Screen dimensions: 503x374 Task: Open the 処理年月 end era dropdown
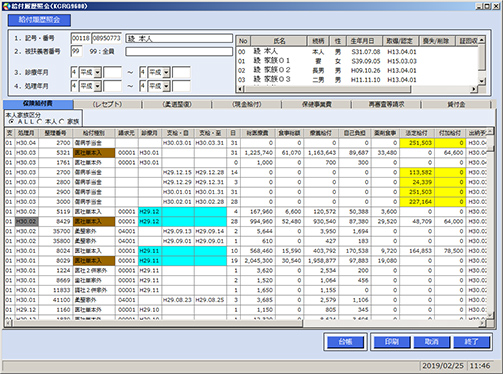click(x=166, y=86)
